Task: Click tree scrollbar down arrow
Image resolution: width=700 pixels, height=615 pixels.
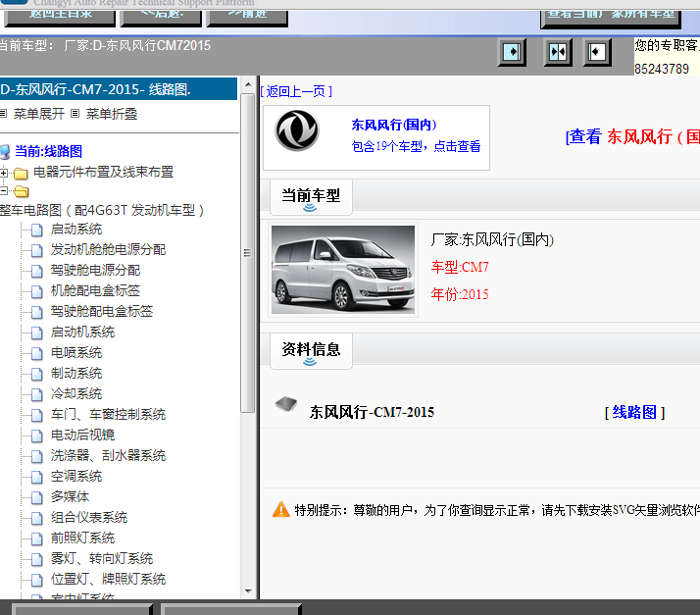Action: click(248, 590)
